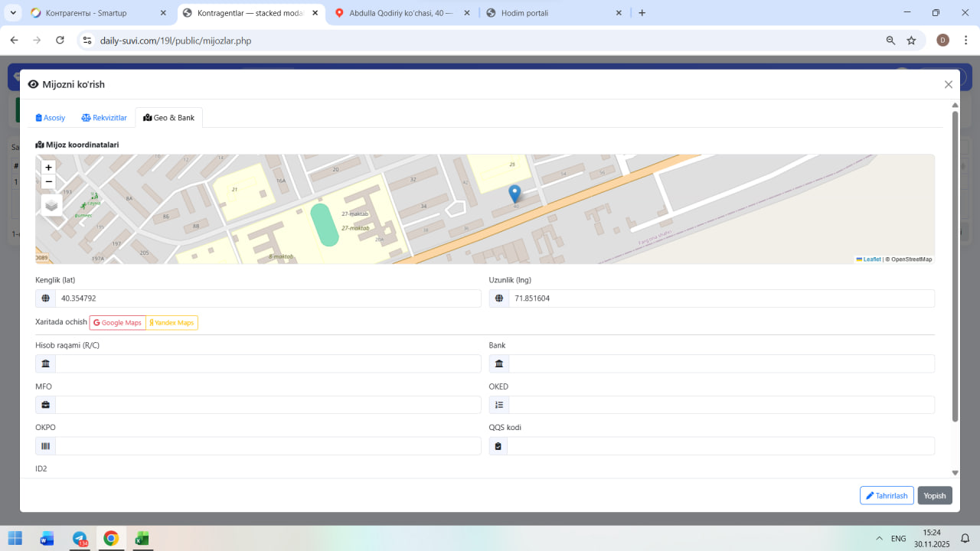Click the modal scrollbar down arrow
This screenshot has width=980, height=551.
[x=955, y=473]
